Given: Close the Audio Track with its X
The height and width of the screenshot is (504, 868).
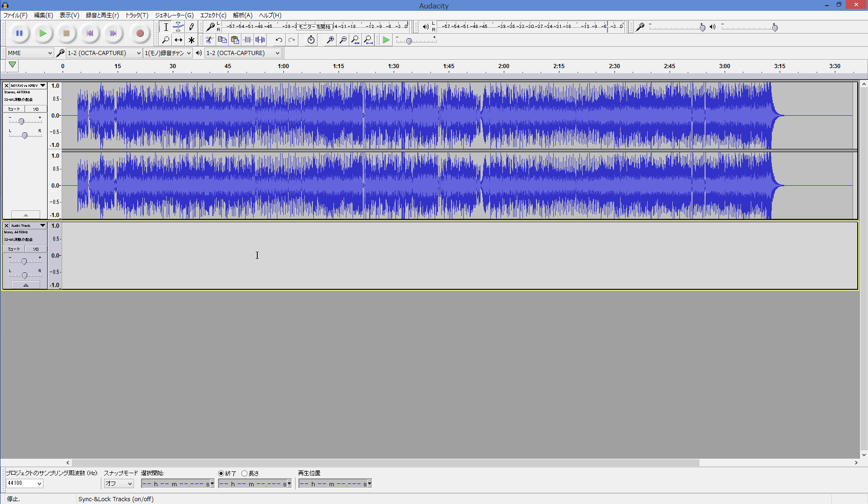Looking at the screenshot, I should 7,225.
